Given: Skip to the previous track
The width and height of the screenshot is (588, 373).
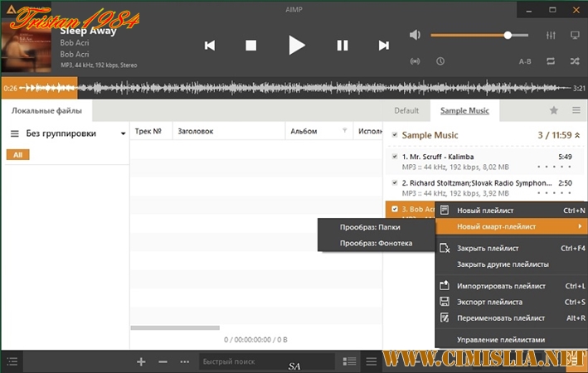Looking at the screenshot, I should click(210, 46).
